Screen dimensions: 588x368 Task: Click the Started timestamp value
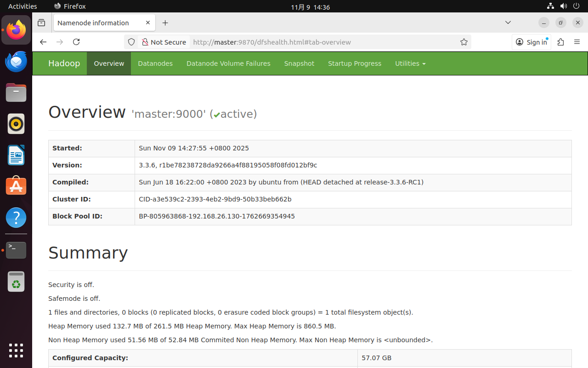point(194,148)
